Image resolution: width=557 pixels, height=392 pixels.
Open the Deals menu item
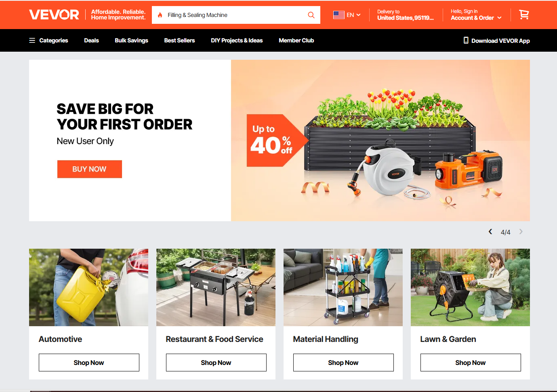(x=91, y=40)
